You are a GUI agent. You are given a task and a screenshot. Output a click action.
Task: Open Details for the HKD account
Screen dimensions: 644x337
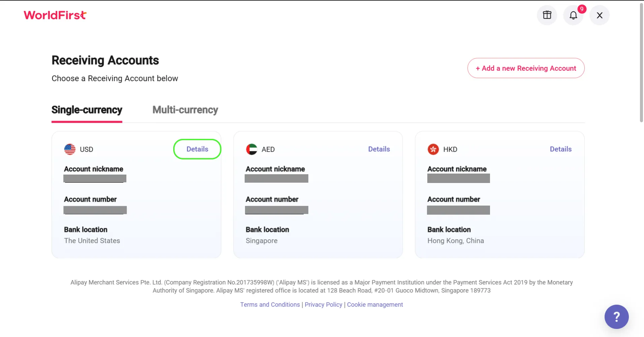pyautogui.click(x=560, y=149)
